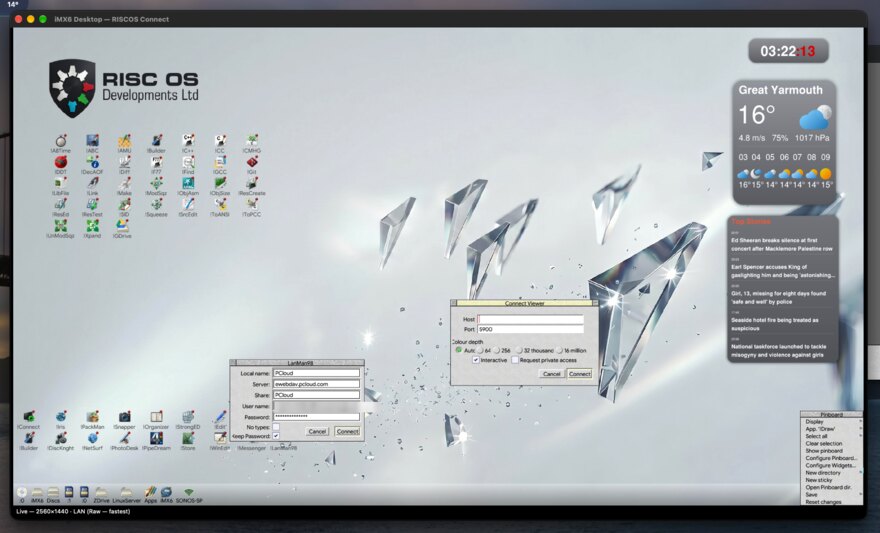The image size is (880, 533).
Task: Untick the Interactive checkbox in Connect Viewer
Action: click(x=476, y=360)
